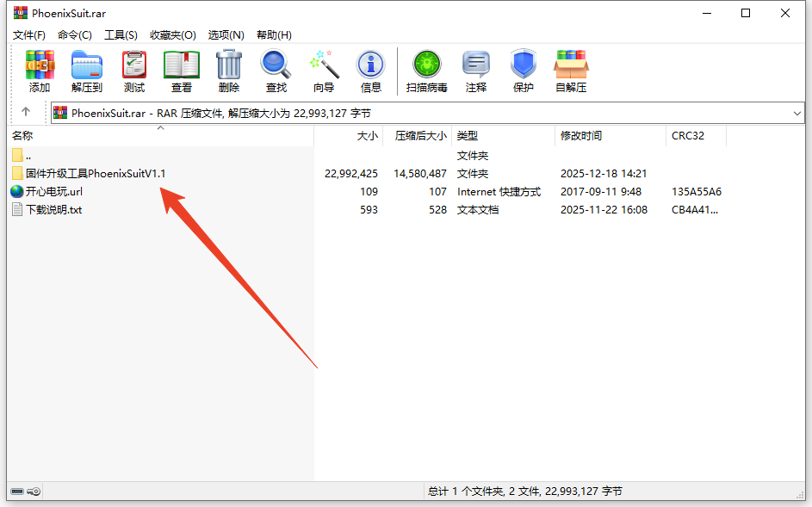Start 扫描病毒 virus scan icon
The height and width of the screenshot is (507, 812).
pos(427,71)
